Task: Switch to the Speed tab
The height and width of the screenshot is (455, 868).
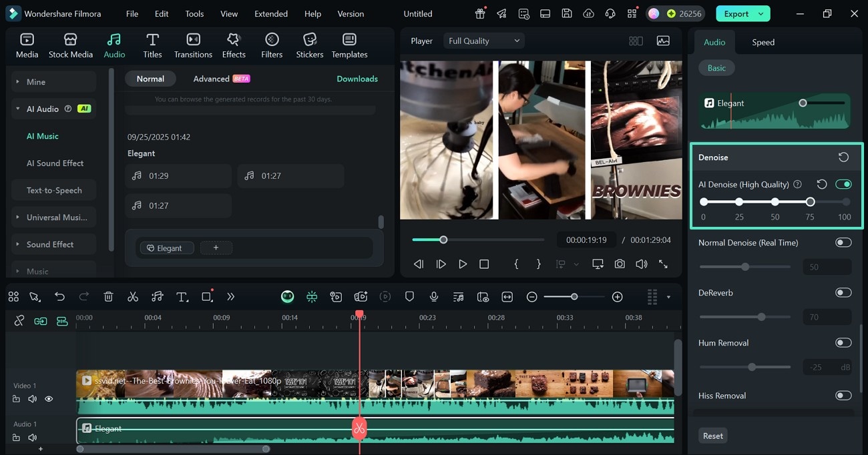Action: click(x=763, y=42)
